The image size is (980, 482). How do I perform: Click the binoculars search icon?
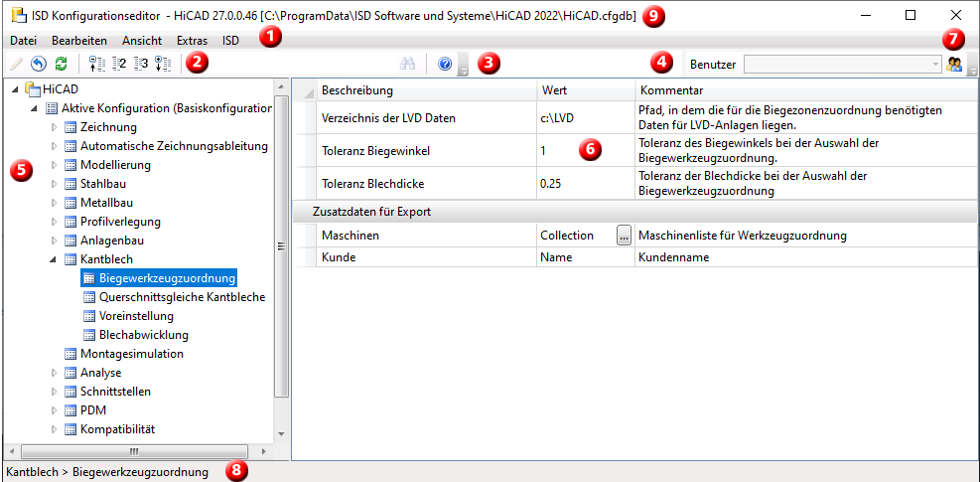pos(408,64)
